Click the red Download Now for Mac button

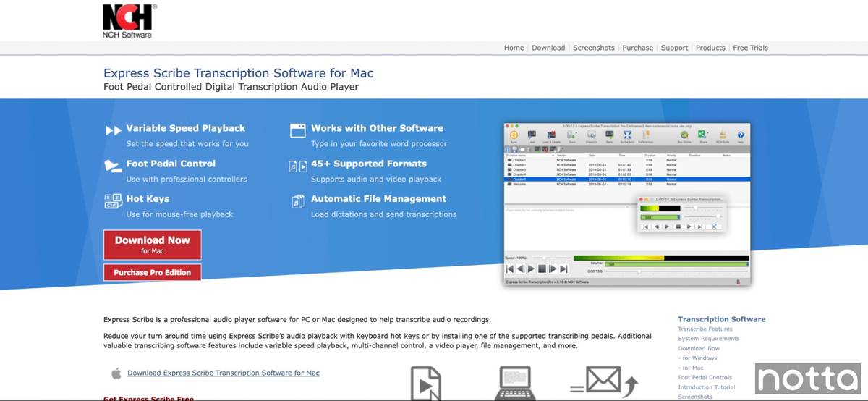point(153,245)
